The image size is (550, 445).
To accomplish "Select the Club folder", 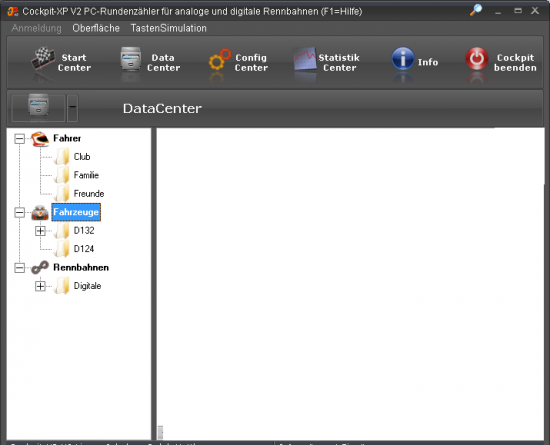I will pos(82,157).
